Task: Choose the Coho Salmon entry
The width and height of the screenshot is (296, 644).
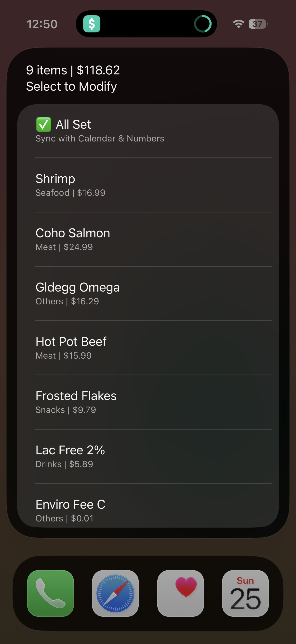Action: pos(148,239)
